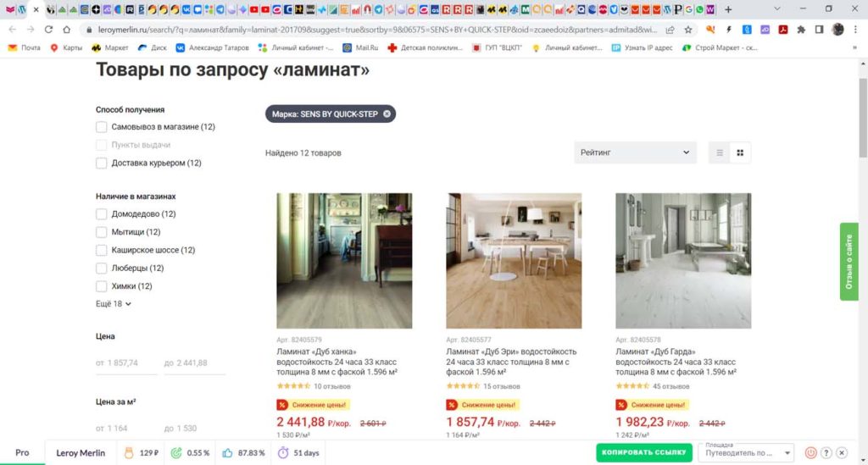Click the red power icon in bottom bar
Image resolution: width=868 pixels, height=465 pixels.
(810, 452)
